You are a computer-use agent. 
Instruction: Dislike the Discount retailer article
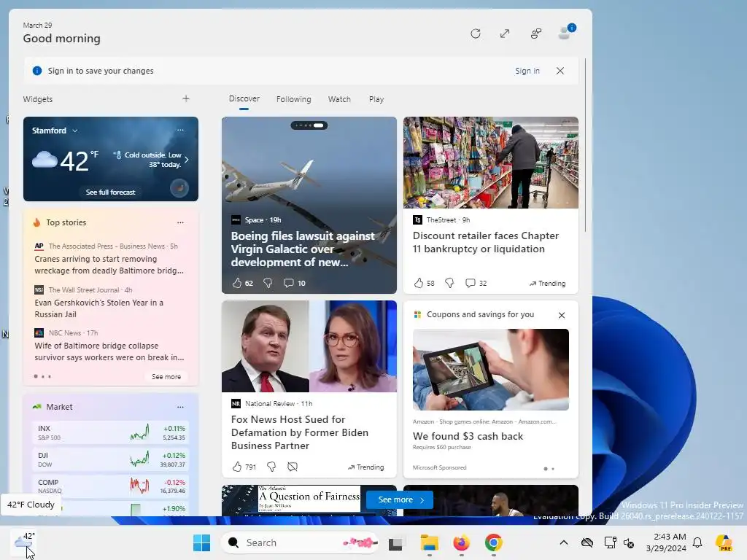[x=449, y=283]
